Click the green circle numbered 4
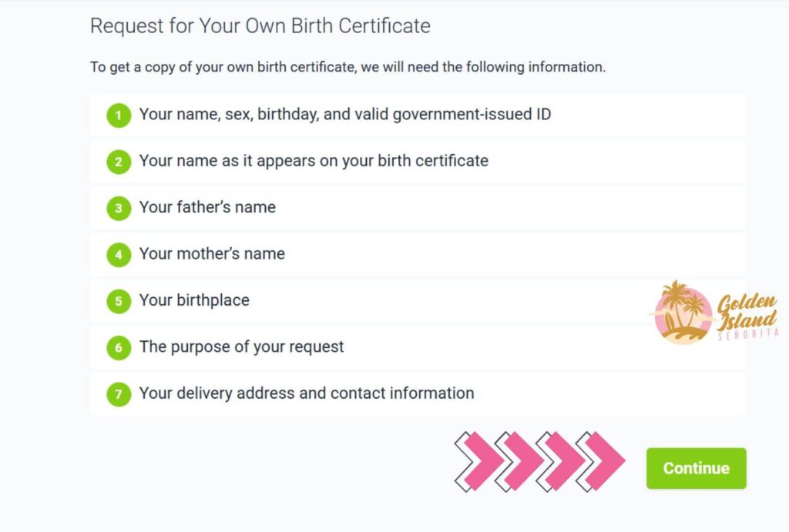789x532 pixels. [x=118, y=254]
